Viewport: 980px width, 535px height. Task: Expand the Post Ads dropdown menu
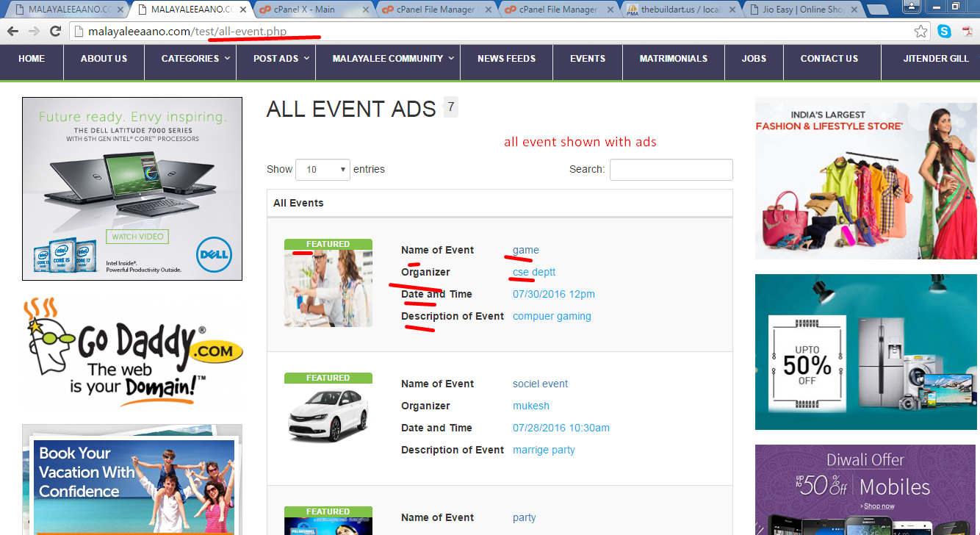(281, 59)
